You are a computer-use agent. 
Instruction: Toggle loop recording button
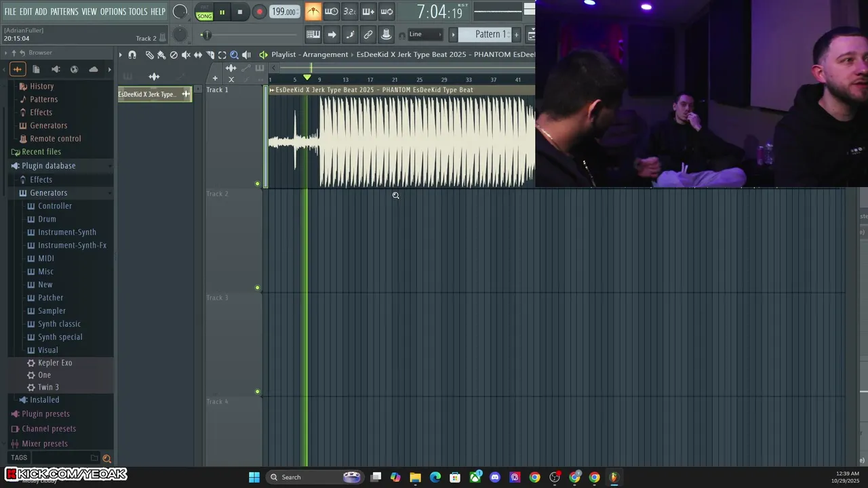pos(387,12)
